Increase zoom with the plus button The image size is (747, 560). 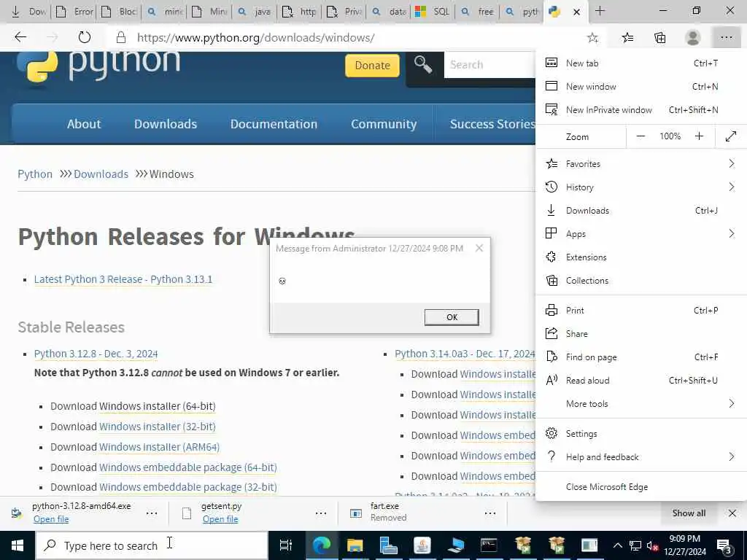pos(699,136)
